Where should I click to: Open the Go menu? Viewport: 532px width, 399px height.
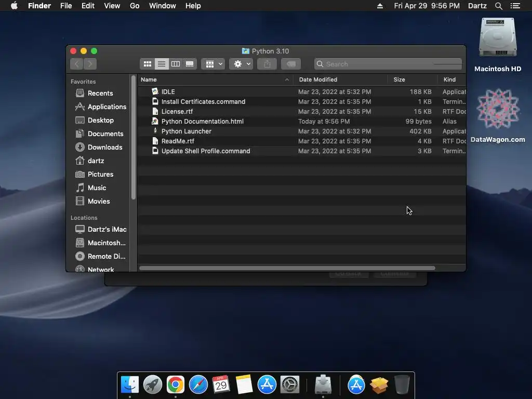(x=135, y=6)
